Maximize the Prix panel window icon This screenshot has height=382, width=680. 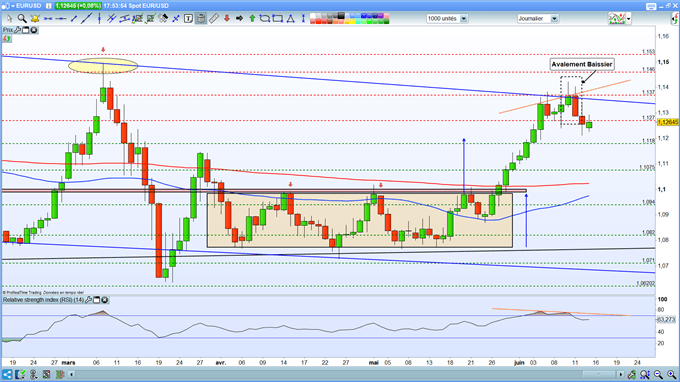26,30
